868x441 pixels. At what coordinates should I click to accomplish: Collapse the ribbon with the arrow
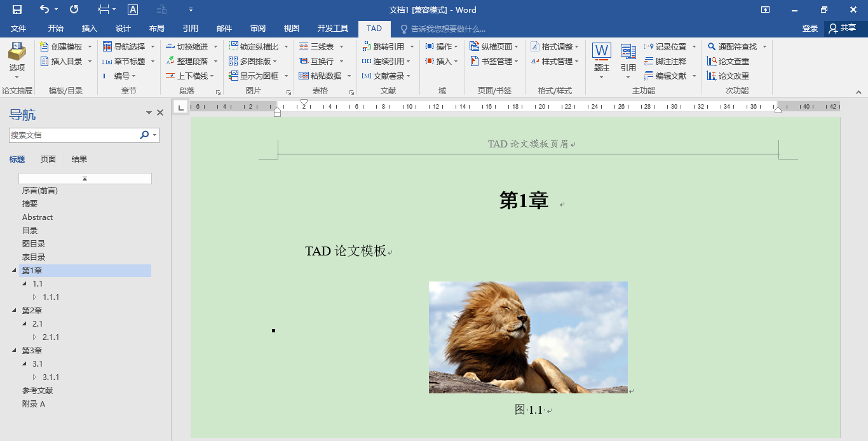[858, 92]
